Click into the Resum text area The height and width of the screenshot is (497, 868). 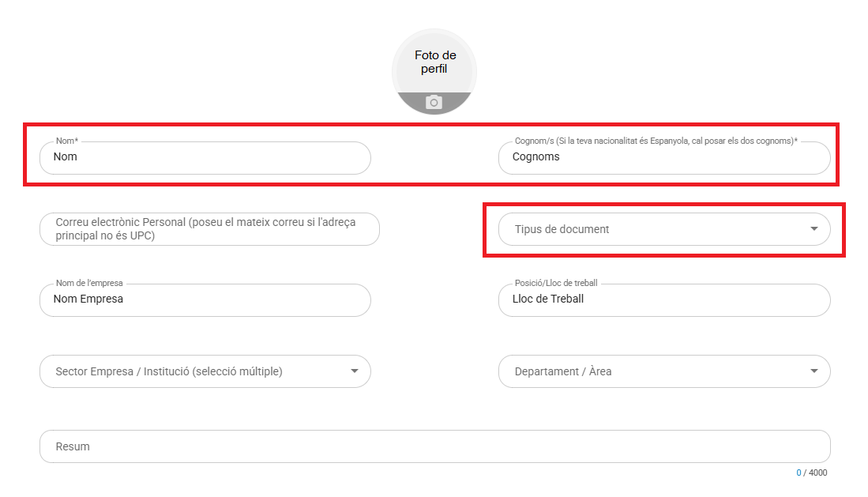(x=434, y=446)
